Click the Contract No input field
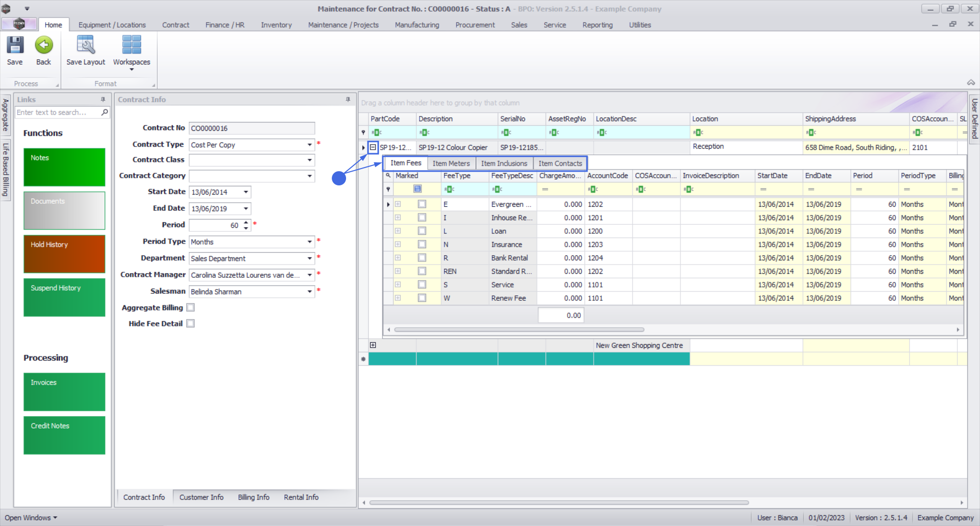This screenshot has width=980, height=526. point(252,129)
